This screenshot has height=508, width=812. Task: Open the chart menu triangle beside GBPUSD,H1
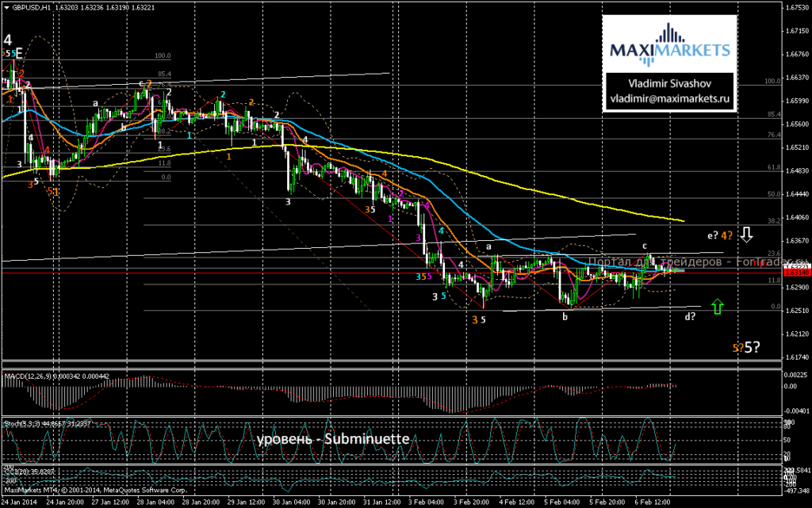(6, 8)
